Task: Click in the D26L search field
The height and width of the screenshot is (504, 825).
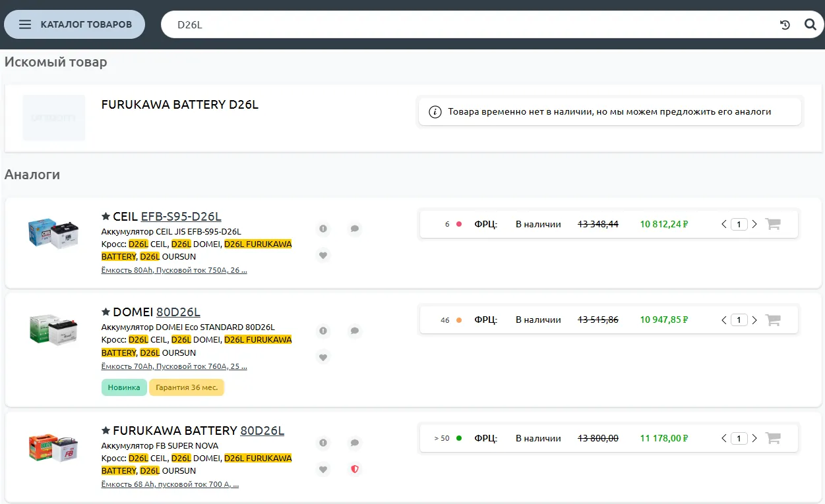Action: point(462,25)
